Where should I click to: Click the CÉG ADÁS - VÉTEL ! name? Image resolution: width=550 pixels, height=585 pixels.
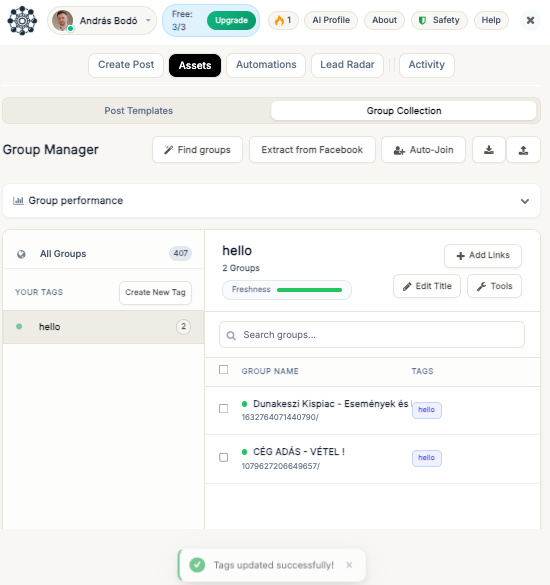[299, 452]
